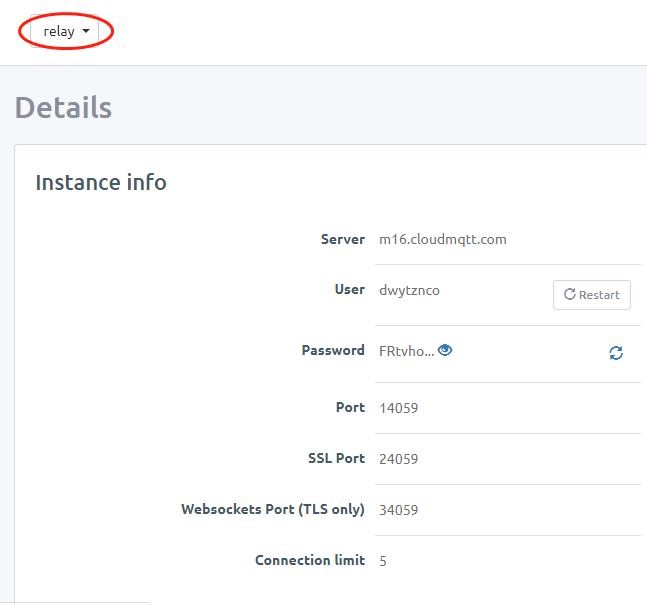This screenshot has width=647, height=605.
Task: Select the server address m16.cloudmqtt.com
Action: [x=442, y=239]
